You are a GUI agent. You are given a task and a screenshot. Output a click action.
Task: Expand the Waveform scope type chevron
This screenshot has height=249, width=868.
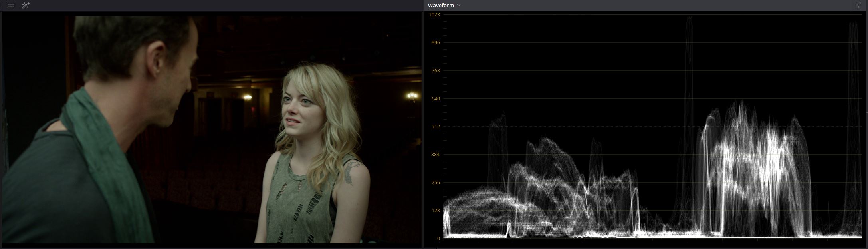tap(459, 5)
